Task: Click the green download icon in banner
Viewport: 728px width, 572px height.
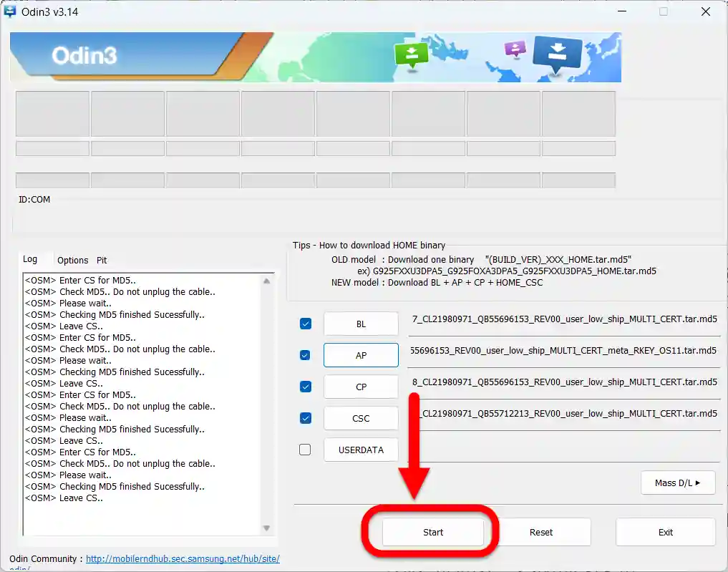Action: coord(412,55)
